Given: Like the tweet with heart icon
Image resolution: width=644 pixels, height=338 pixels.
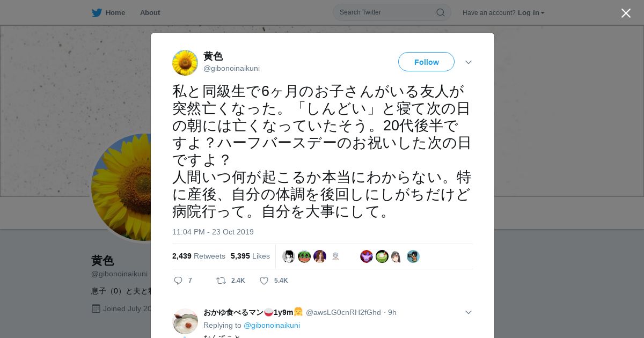Looking at the screenshot, I should click(264, 281).
